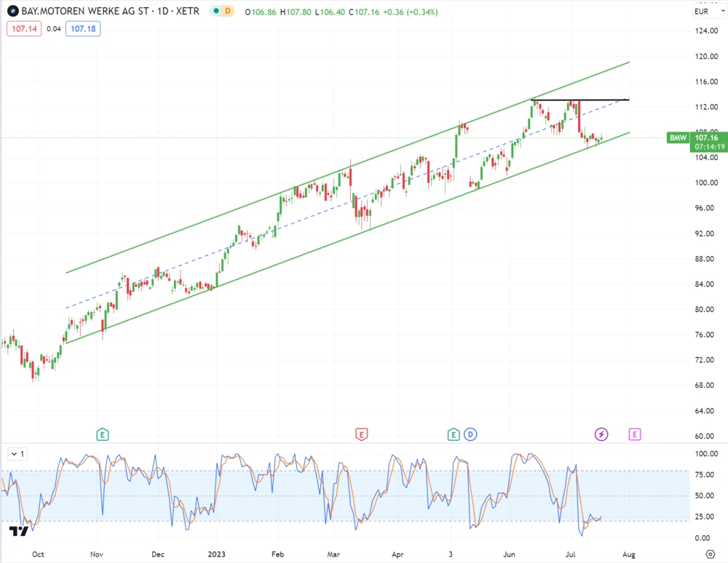Click the green earnings marker near November
This screenshot has width=728, height=563.
pyautogui.click(x=103, y=434)
